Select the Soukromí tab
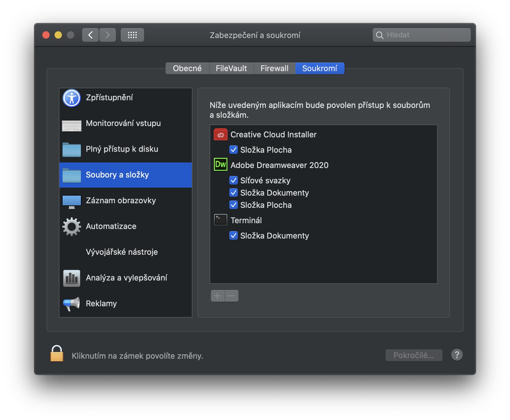Viewport: 510px width, 420px height. coord(320,68)
